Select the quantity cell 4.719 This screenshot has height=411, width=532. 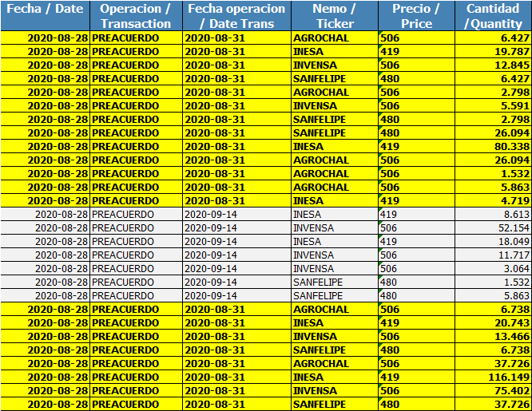[x=494, y=201]
